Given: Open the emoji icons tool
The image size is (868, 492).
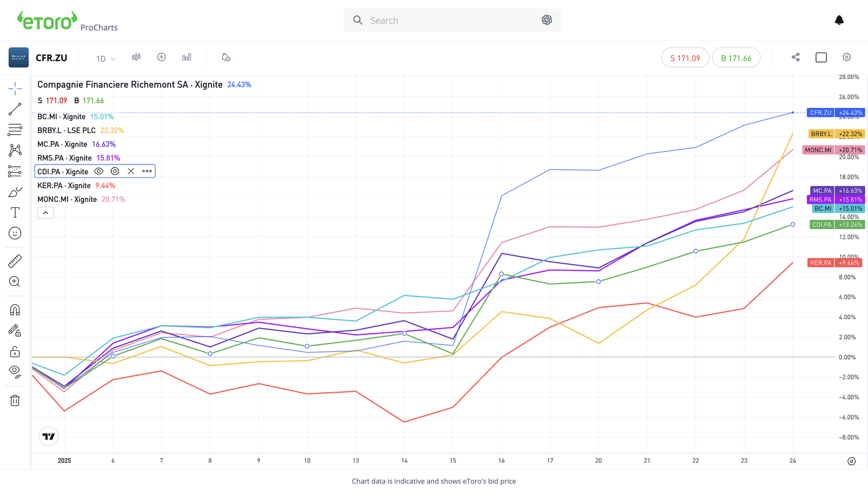Looking at the screenshot, I should (x=15, y=233).
